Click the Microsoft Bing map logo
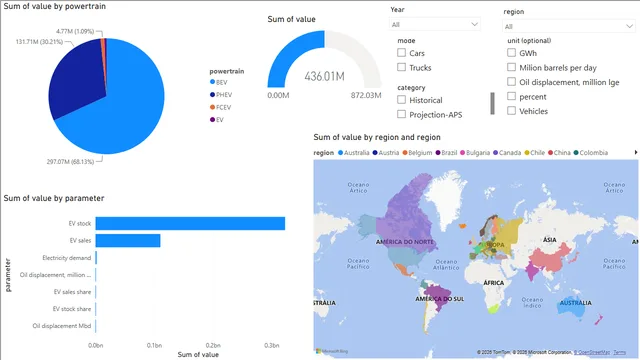The image size is (640, 360). (x=332, y=351)
